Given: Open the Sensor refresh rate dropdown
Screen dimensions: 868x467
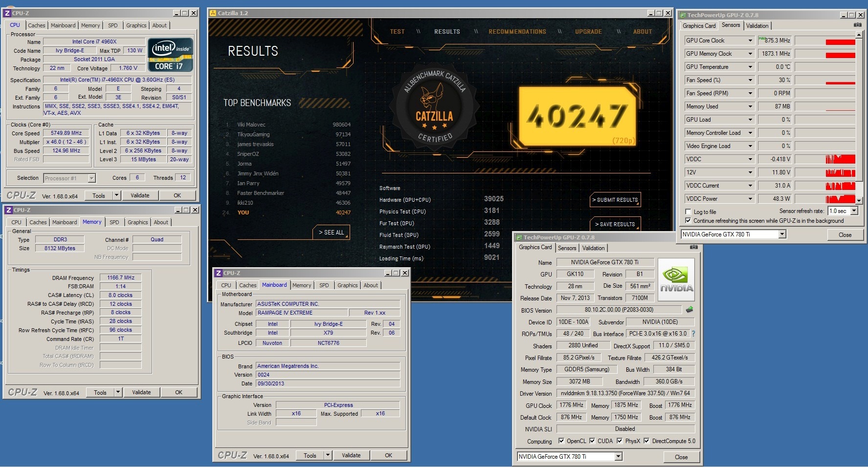Looking at the screenshot, I should [x=854, y=211].
